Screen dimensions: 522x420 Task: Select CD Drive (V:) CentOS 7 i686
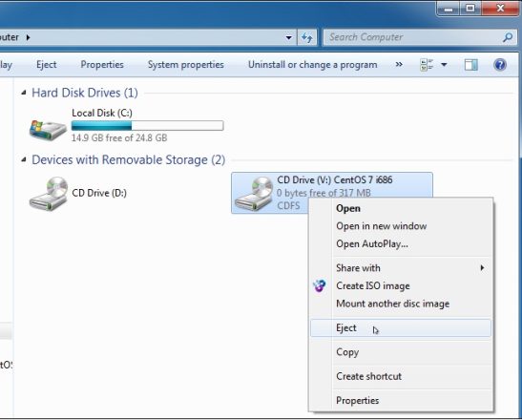[x=332, y=193]
